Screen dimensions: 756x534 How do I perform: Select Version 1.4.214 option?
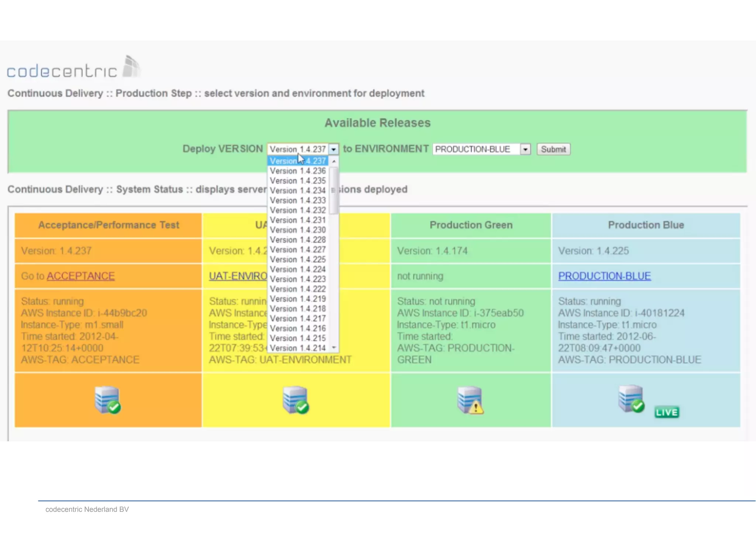coord(298,348)
